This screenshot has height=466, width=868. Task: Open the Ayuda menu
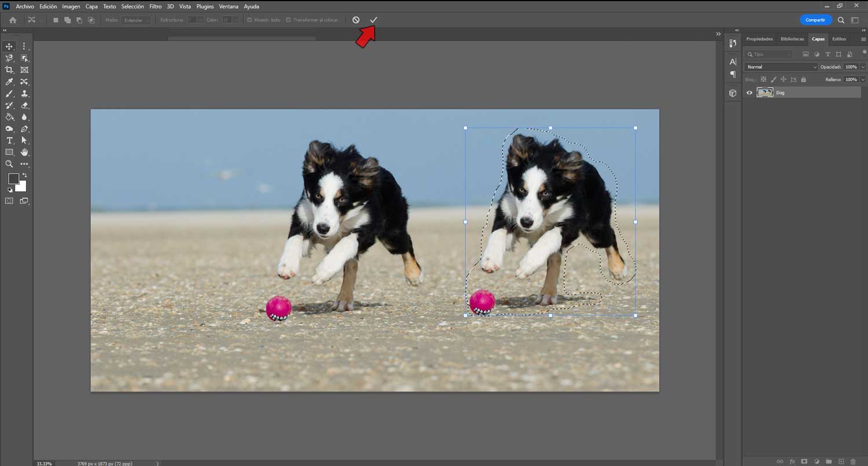tap(251, 6)
